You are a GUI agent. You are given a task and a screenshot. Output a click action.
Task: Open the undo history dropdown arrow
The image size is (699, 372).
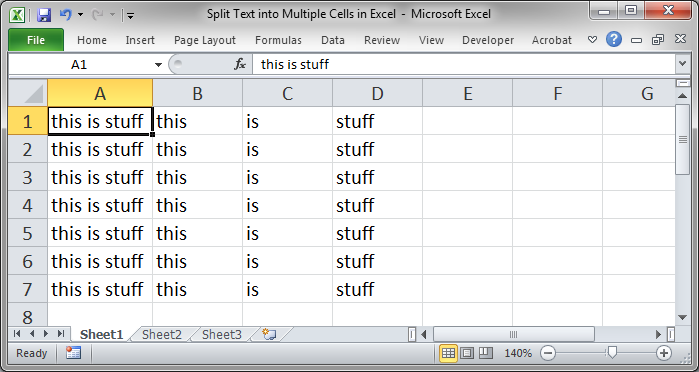click(x=80, y=15)
